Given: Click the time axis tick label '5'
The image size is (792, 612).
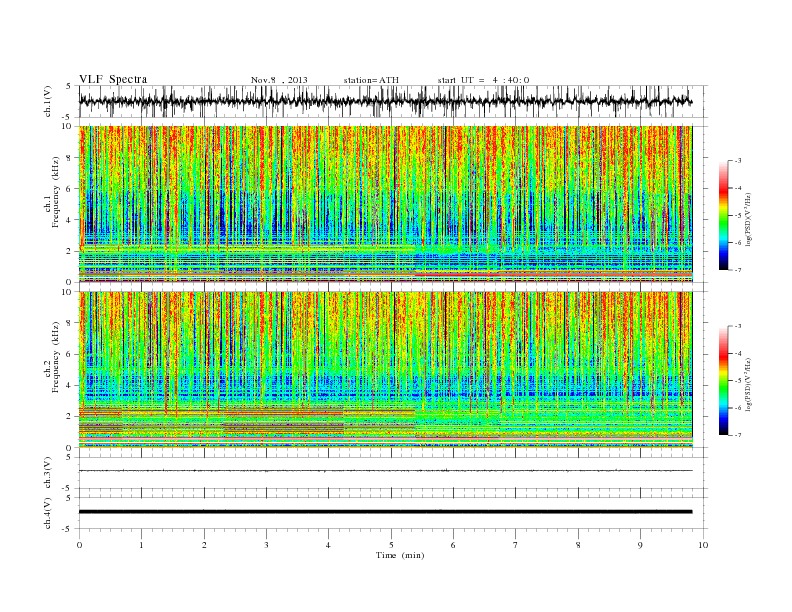Looking at the screenshot, I should click(x=391, y=545).
